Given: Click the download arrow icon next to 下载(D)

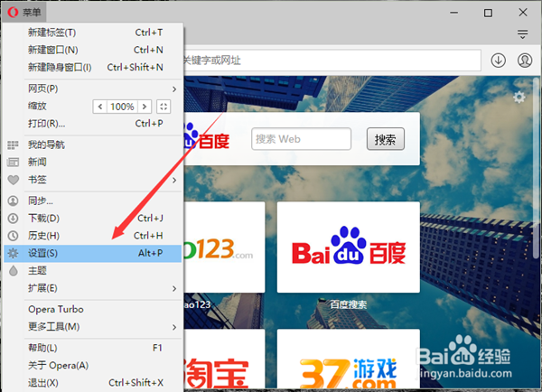Looking at the screenshot, I should 14,218.
